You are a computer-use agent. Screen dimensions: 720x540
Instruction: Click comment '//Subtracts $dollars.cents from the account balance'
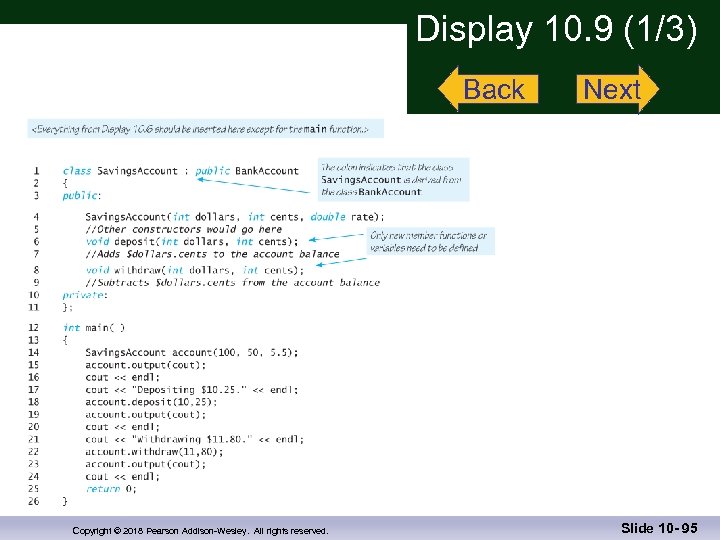point(232,282)
